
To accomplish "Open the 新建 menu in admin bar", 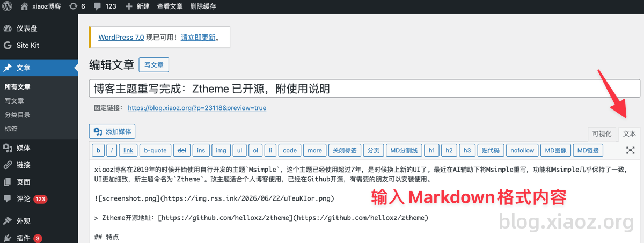I will click(x=137, y=6).
